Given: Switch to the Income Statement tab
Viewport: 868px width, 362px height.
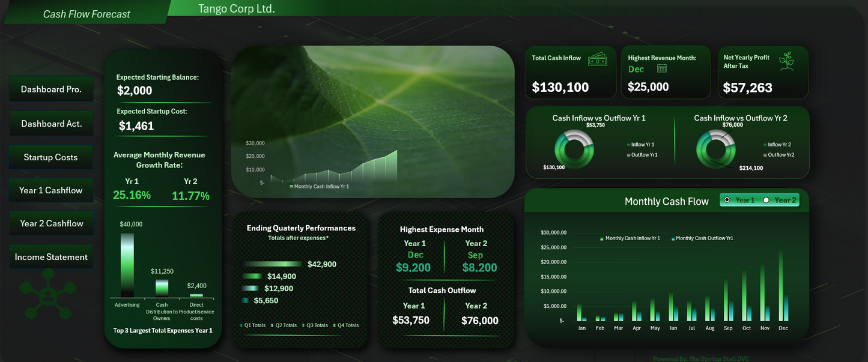Looking at the screenshot, I should pyautogui.click(x=51, y=256).
